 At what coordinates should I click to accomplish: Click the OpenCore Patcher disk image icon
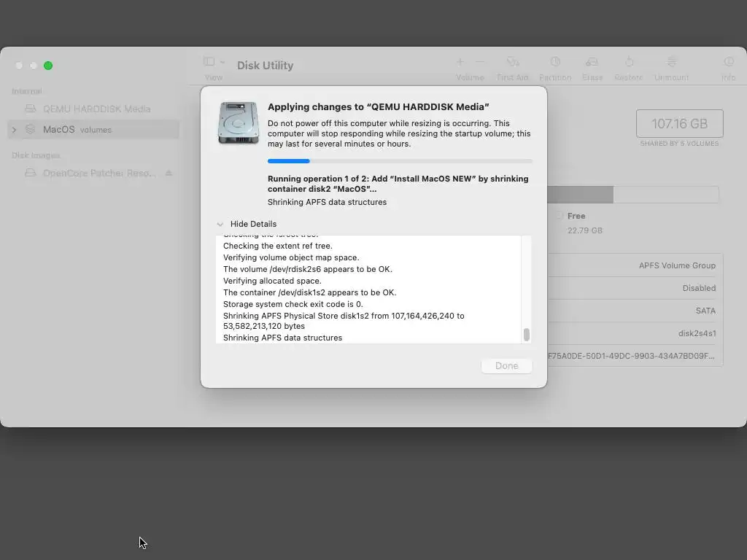[31, 173]
